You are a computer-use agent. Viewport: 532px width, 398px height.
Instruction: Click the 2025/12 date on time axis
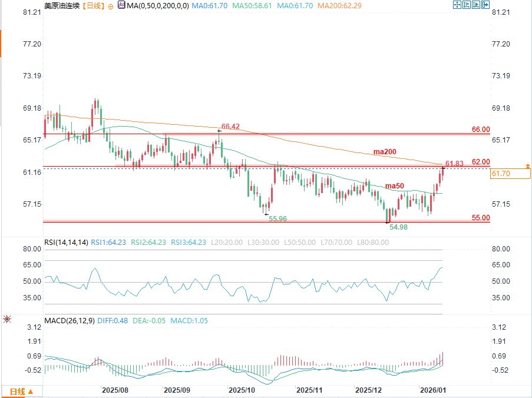(368, 390)
